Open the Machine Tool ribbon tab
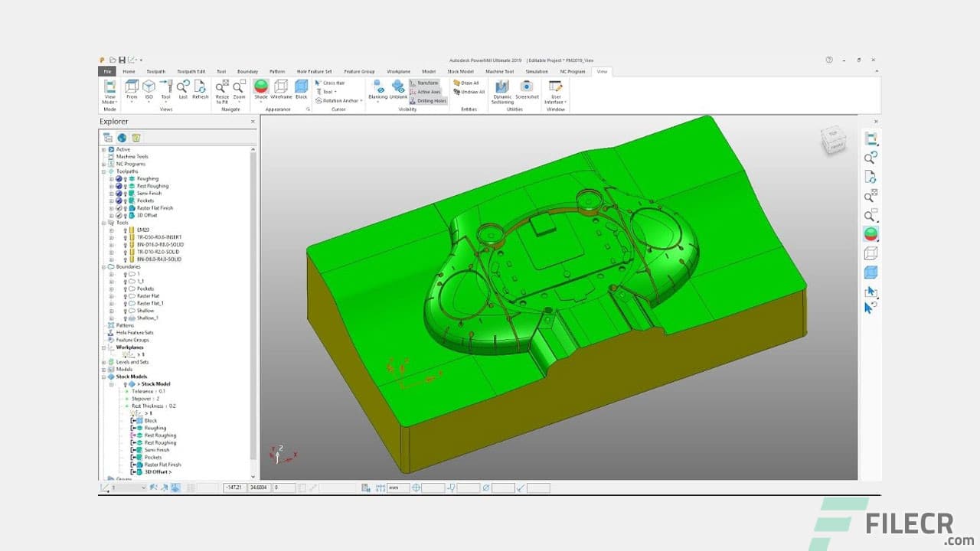 [x=499, y=71]
